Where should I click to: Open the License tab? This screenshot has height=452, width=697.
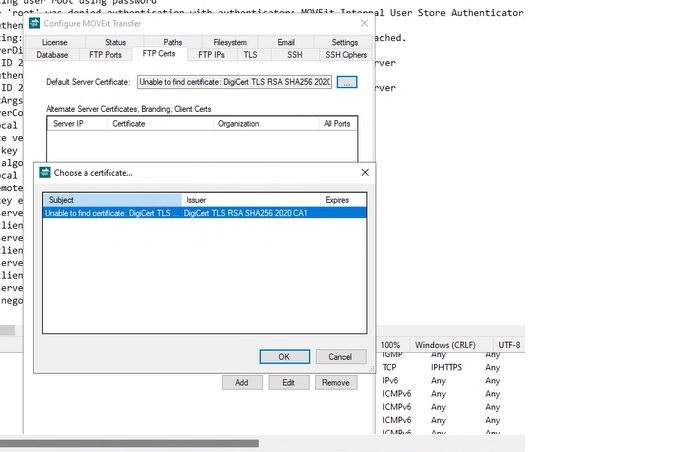point(55,42)
